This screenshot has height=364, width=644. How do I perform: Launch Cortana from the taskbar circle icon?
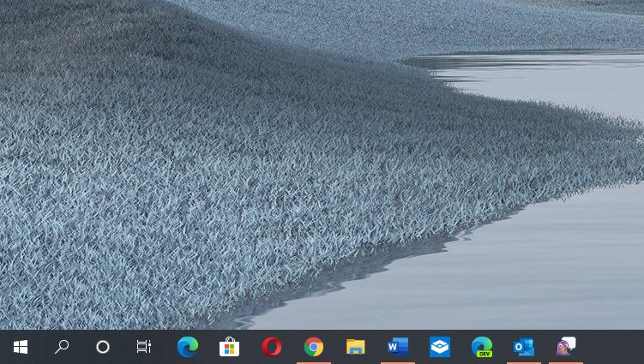(103, 347)
